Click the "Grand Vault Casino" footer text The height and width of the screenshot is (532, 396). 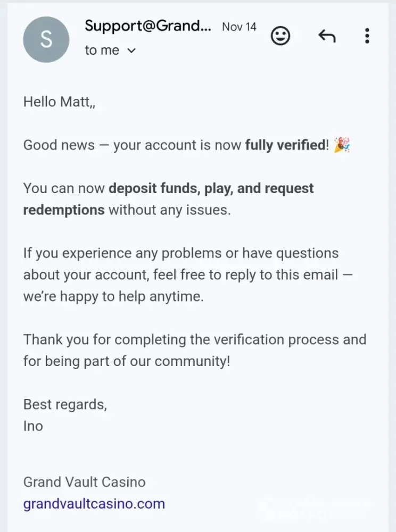pyautogui.click(x=84, y=482)
